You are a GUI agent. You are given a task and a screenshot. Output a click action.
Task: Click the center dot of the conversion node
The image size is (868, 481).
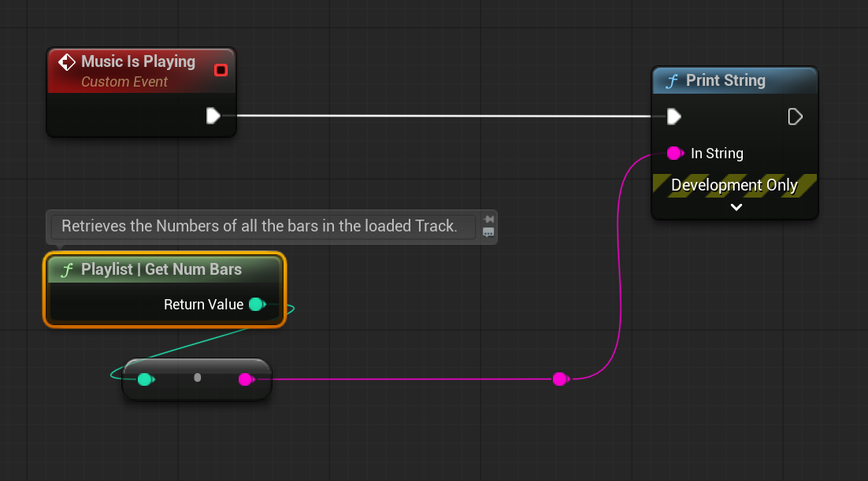tap(197, 378)
